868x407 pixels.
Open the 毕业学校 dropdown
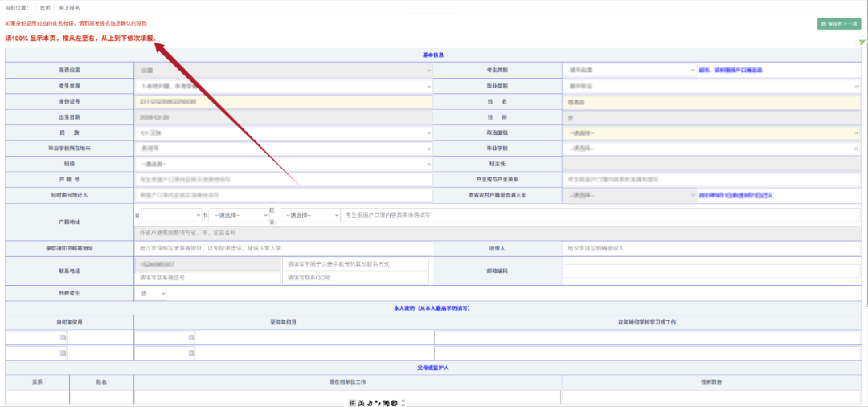pos(711,149)
